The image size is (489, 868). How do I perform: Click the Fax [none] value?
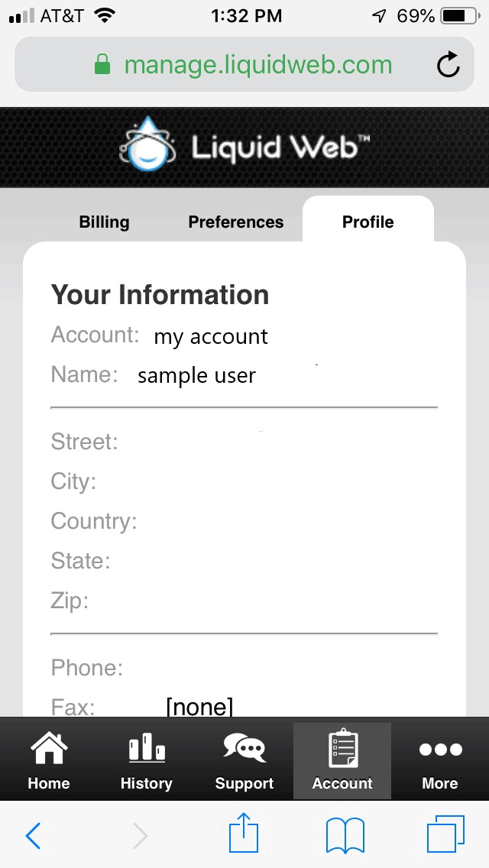(x=200, y=707)
